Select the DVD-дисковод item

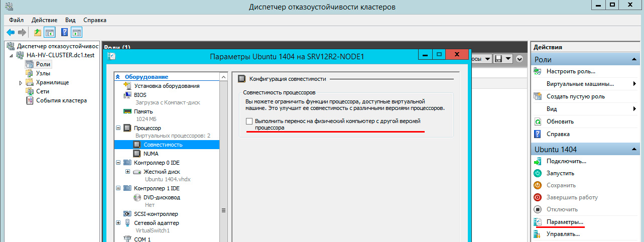pos(162,198)
